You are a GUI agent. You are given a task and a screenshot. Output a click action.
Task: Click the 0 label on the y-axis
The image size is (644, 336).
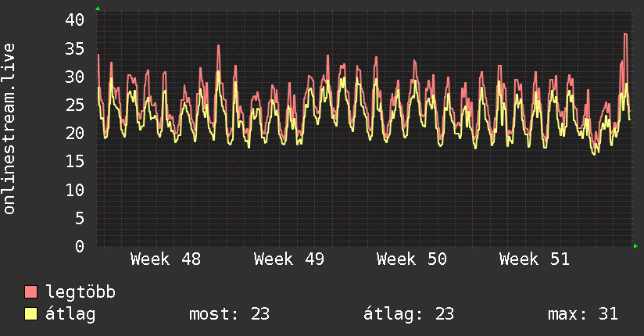[79, 246]
